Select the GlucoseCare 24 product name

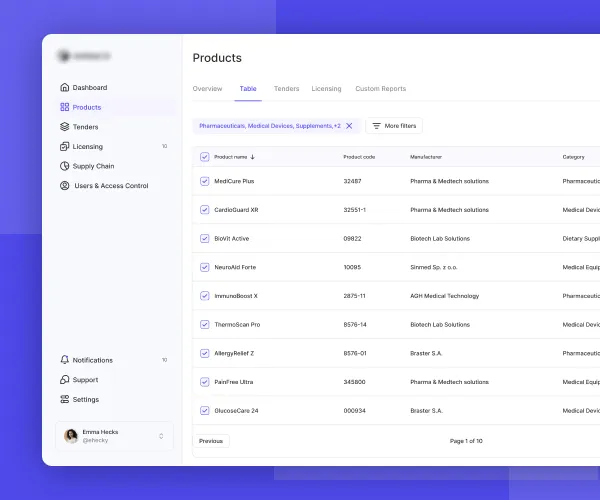(236, 411)
